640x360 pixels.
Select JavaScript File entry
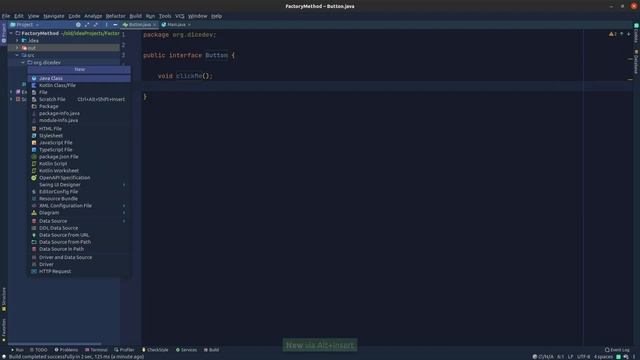[x=79, y=142]
